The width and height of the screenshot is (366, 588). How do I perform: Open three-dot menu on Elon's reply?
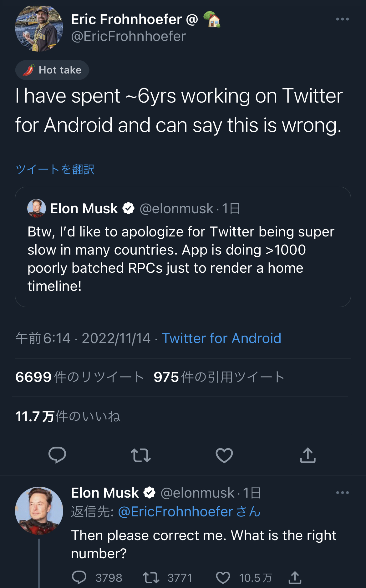tap(343, 493)
